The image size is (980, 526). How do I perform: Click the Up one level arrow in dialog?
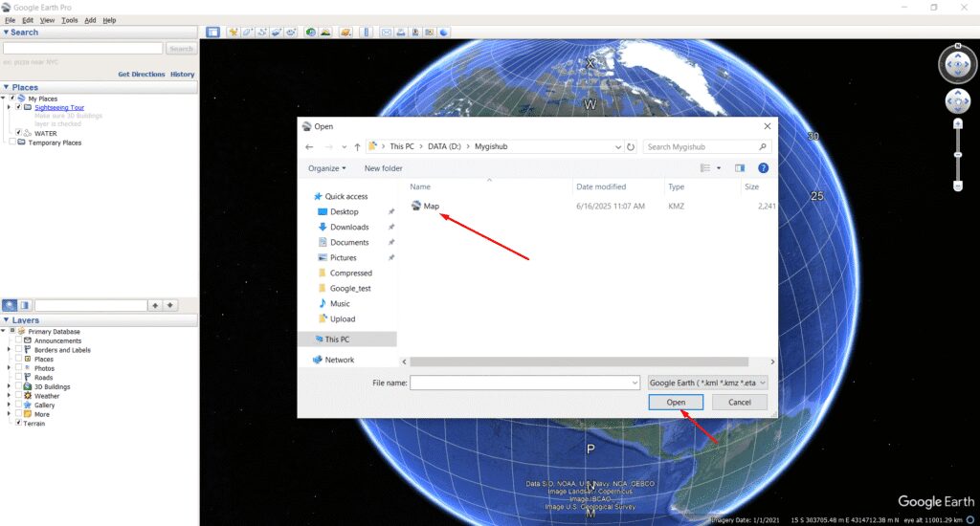tap(357, 147)
